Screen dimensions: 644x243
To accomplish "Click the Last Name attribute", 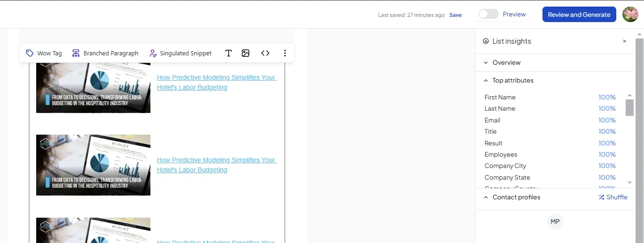I will [x=500, y=108].
